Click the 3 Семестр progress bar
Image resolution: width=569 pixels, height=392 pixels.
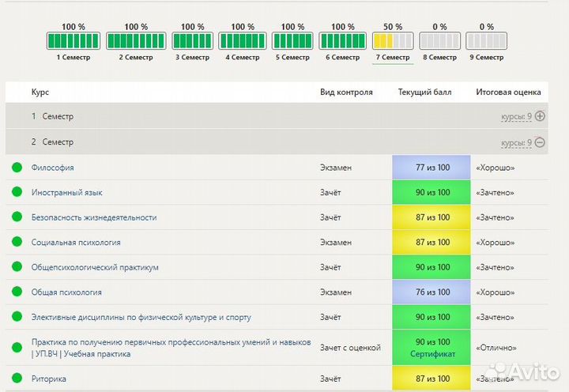pyautogui.click(x=194, y=41)
